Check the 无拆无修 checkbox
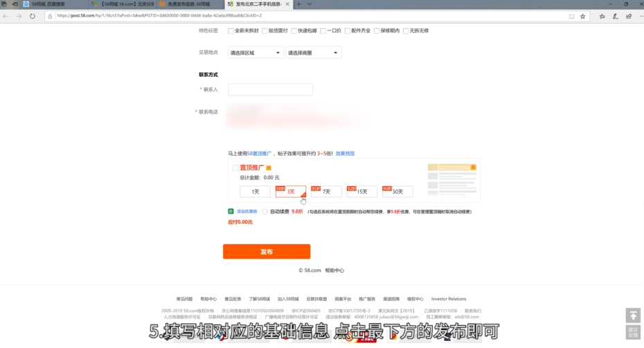644x348 pixels. [x=406, y=30]
